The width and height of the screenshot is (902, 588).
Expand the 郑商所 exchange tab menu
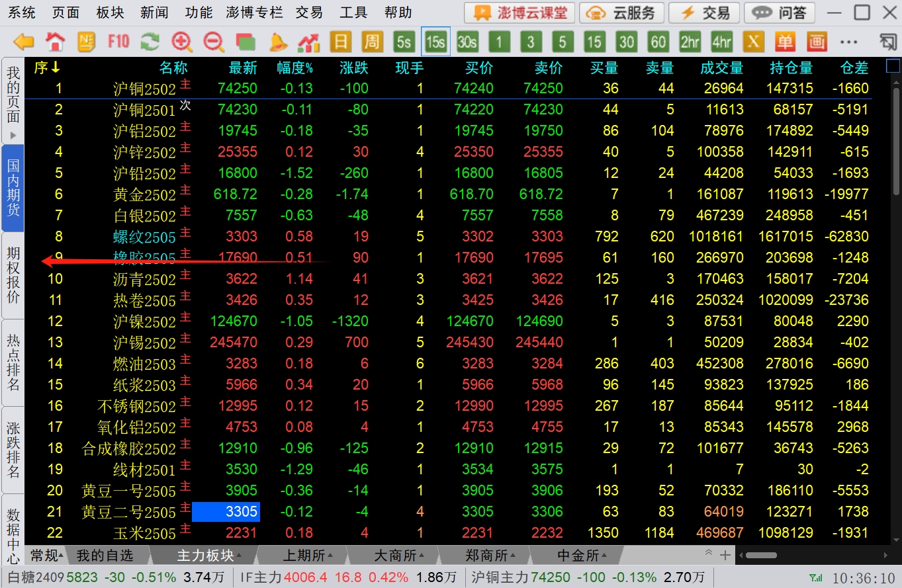click(486, 556)
